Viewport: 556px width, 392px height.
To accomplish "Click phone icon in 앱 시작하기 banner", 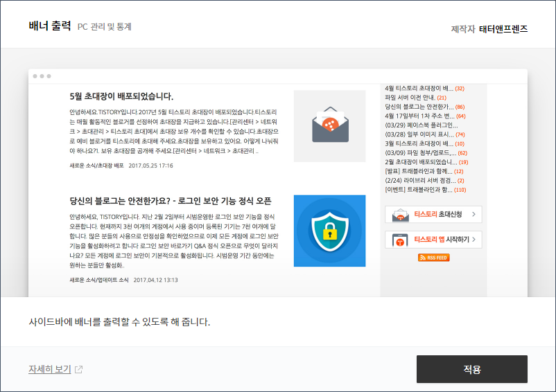I will (x=400, y=240).
